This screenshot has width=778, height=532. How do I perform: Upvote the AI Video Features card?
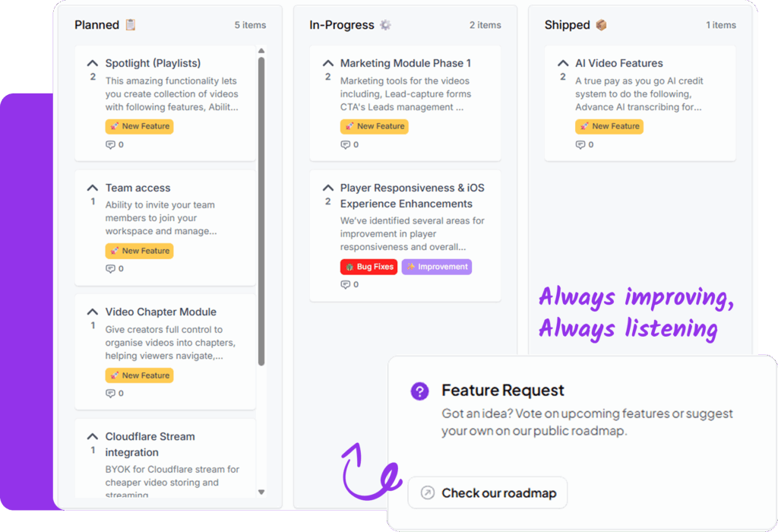click(563, 63)
